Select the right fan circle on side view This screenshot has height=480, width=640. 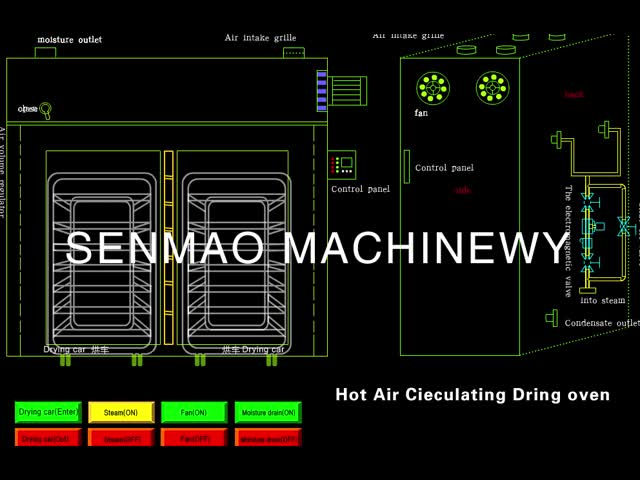click(x=493, y=88)
